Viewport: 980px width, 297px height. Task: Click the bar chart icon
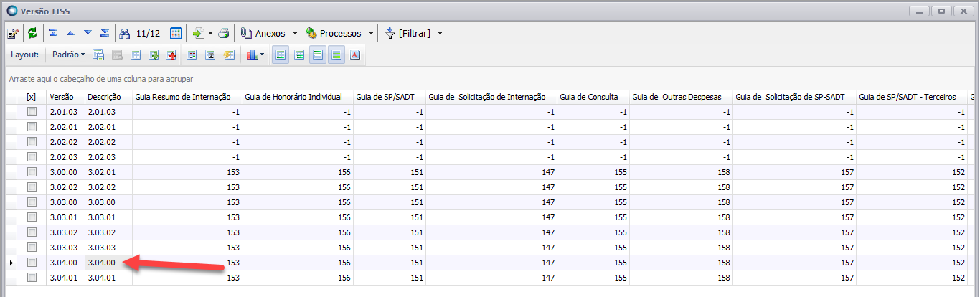(x=252, y=55)
